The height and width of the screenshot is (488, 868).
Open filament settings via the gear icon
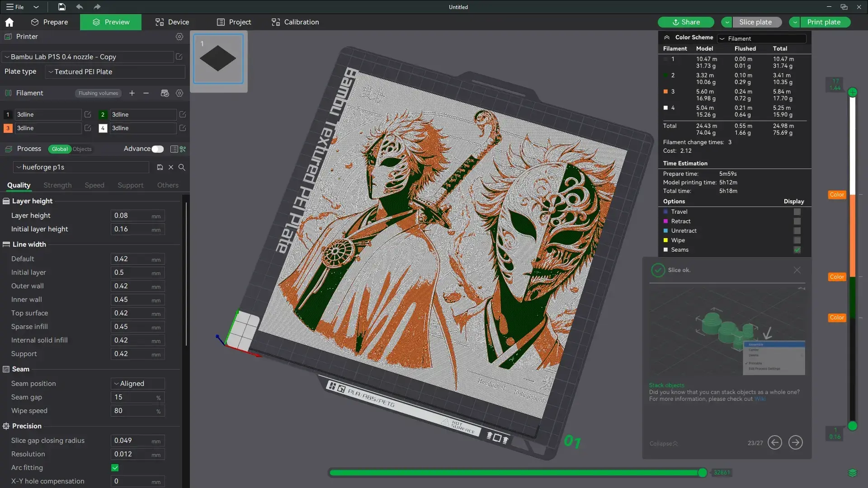tap(179, 93)
